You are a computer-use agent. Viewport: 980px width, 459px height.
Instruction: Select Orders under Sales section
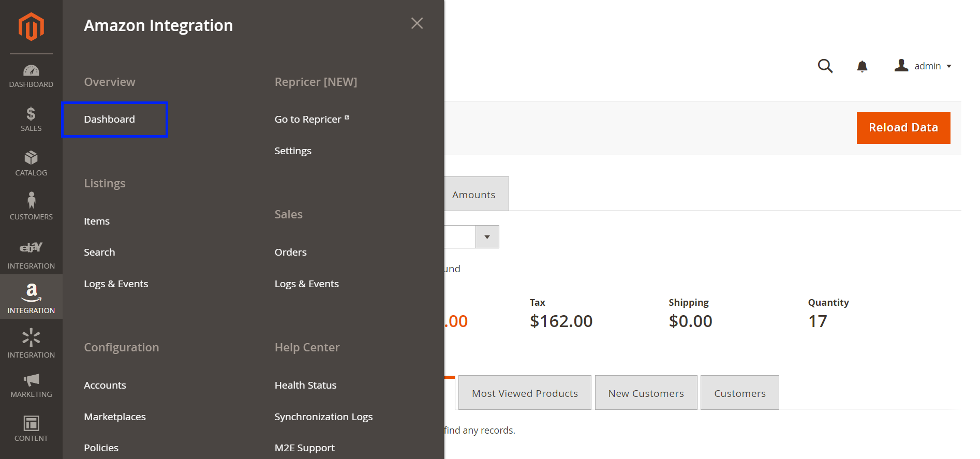(x=290, y=253)
